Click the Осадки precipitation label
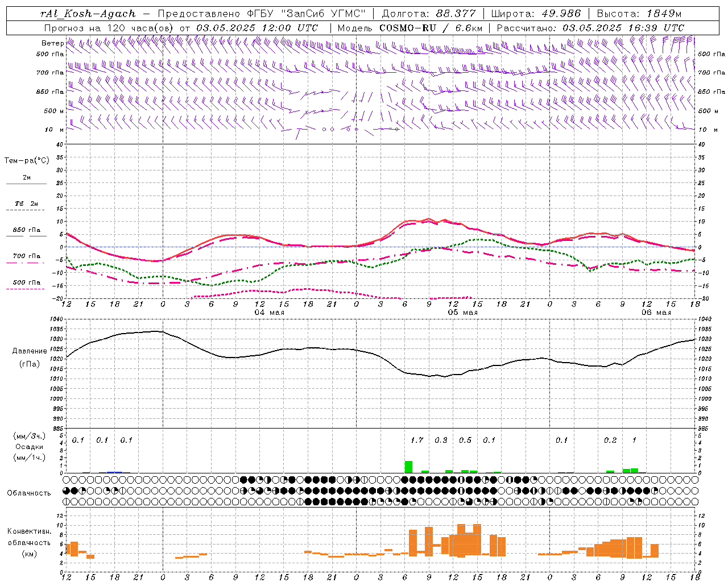Screen dimensions: 728x582 pos(30,447)
